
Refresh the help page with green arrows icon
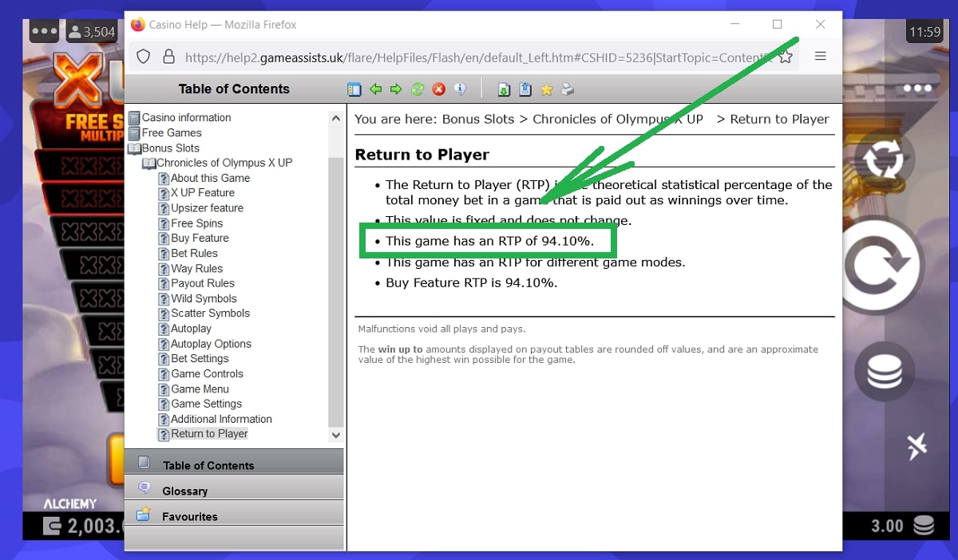tap(417, 89)
